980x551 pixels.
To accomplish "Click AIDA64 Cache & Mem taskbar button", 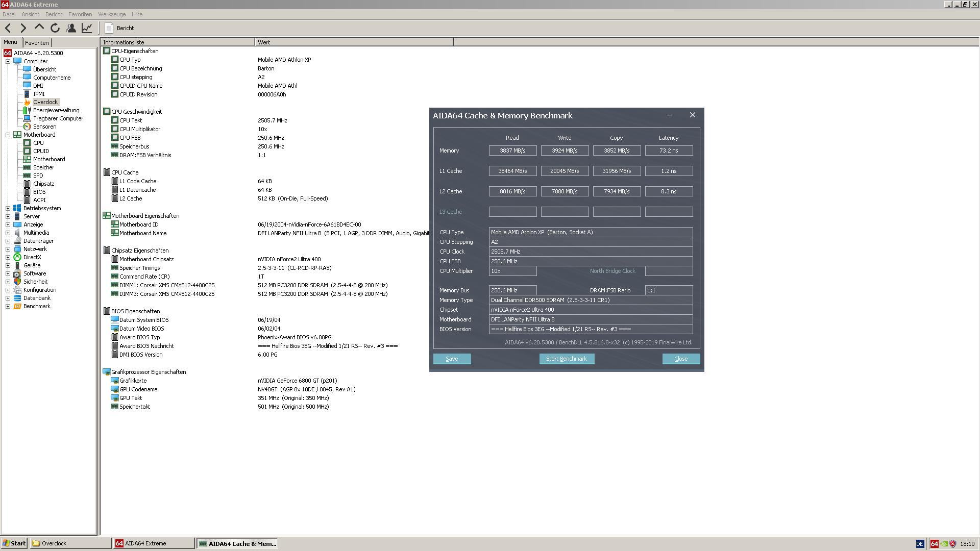I will 239,543.
